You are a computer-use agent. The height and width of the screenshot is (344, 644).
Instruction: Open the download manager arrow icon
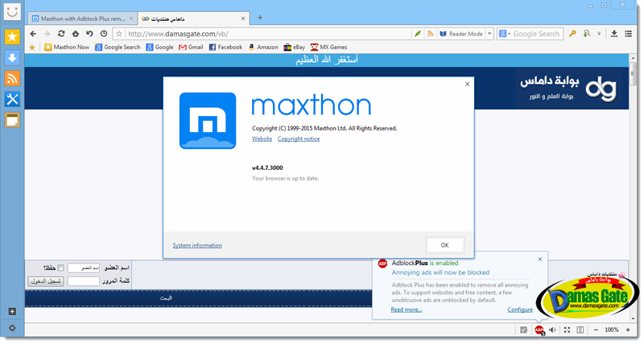[614, 34]
